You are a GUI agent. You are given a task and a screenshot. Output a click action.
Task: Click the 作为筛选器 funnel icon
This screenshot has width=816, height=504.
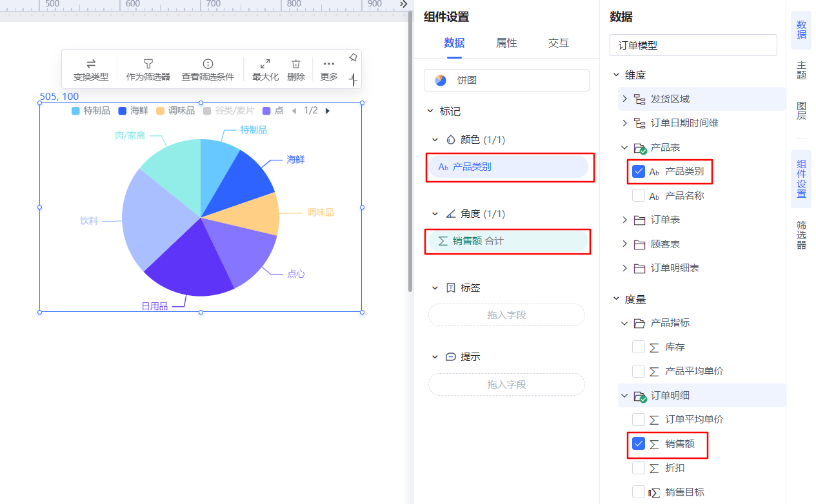coord(148,64)
